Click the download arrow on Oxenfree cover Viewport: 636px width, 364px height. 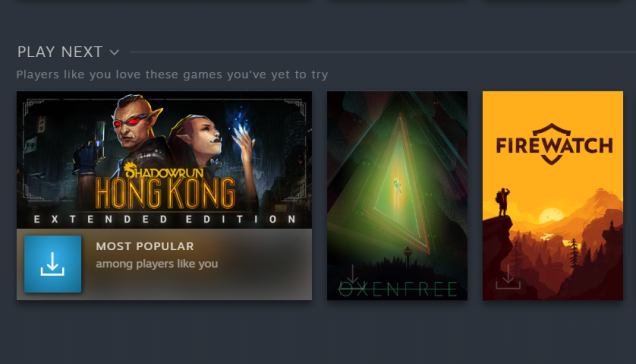point(352,274)
